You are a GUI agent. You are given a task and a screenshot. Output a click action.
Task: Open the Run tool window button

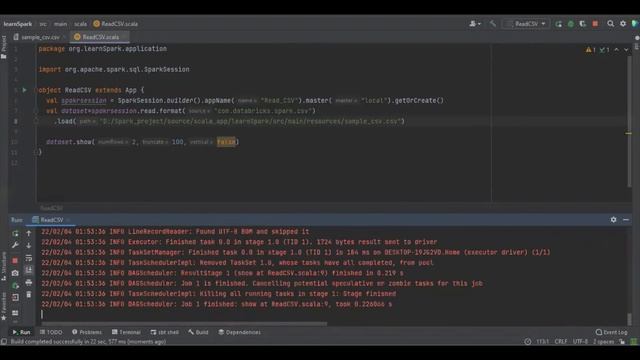(21, 332)
